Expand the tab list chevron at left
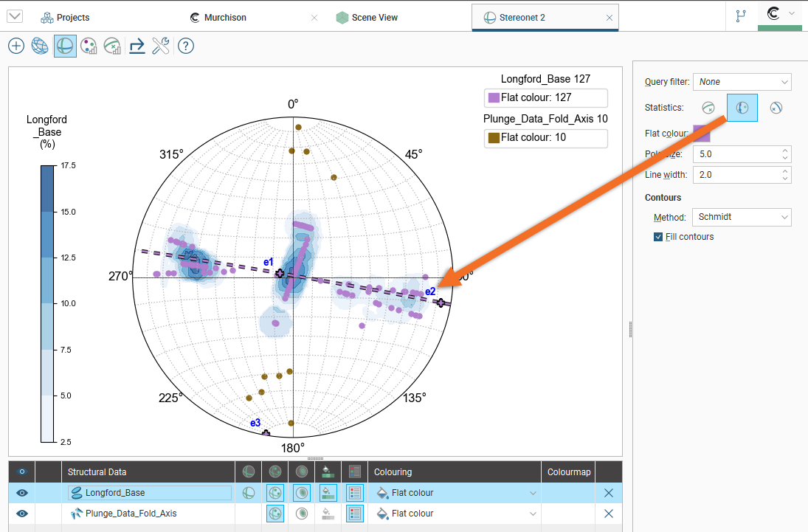The height and width of the screenshot is (532, 808). click(15, 16)
